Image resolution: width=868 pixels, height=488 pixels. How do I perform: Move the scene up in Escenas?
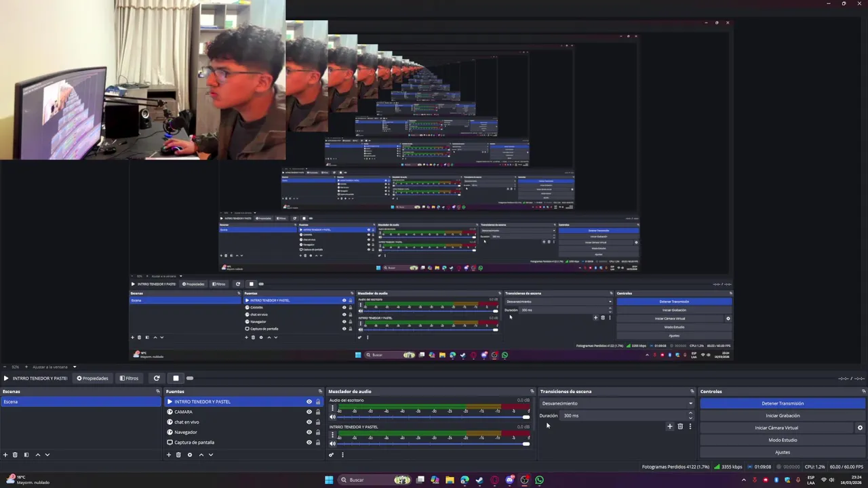(x=37, y=455)
